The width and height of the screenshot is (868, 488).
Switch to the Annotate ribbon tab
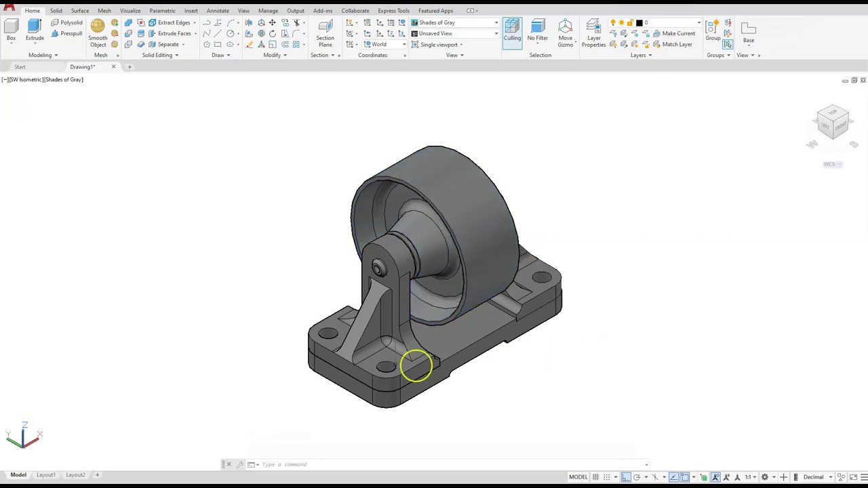pyautogui.click(x=218, y=11)
